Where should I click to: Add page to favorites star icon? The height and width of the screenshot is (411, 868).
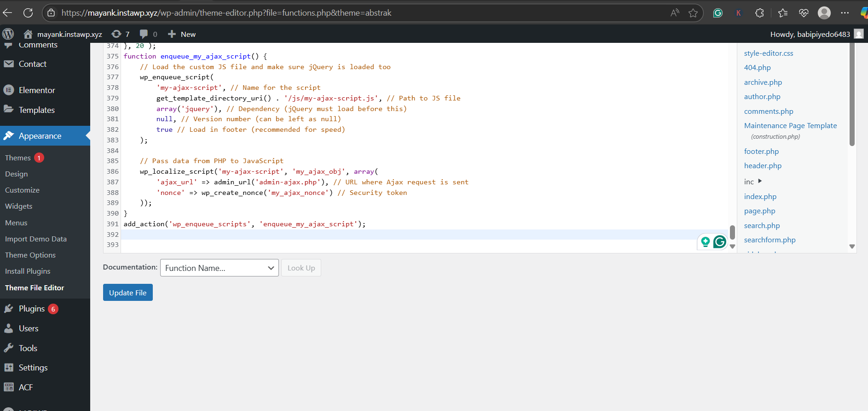pyautogui.click(x=693, y=13)
